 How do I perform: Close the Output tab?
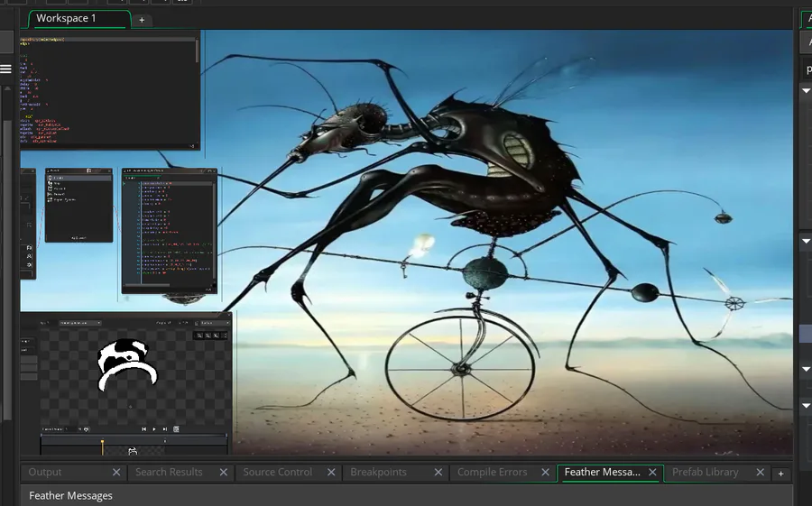(116, 472)
